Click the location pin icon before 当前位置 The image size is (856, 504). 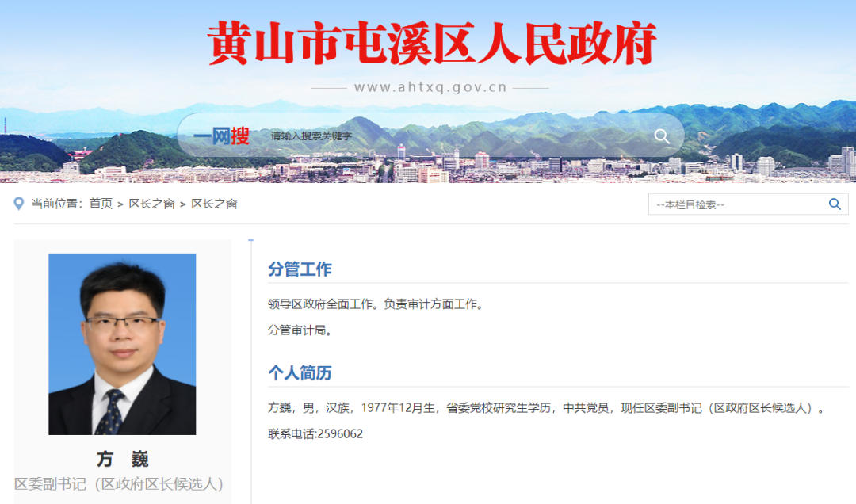(18, 204)
